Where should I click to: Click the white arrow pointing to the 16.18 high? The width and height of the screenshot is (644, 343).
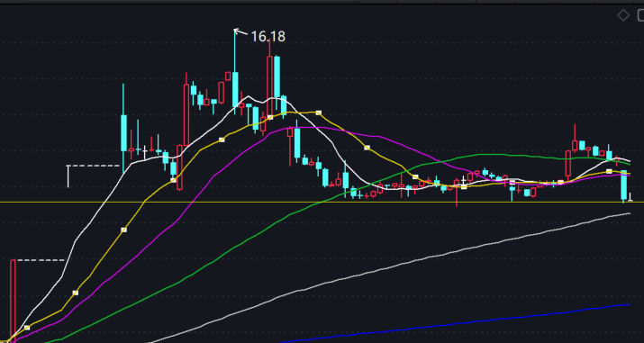240,32
